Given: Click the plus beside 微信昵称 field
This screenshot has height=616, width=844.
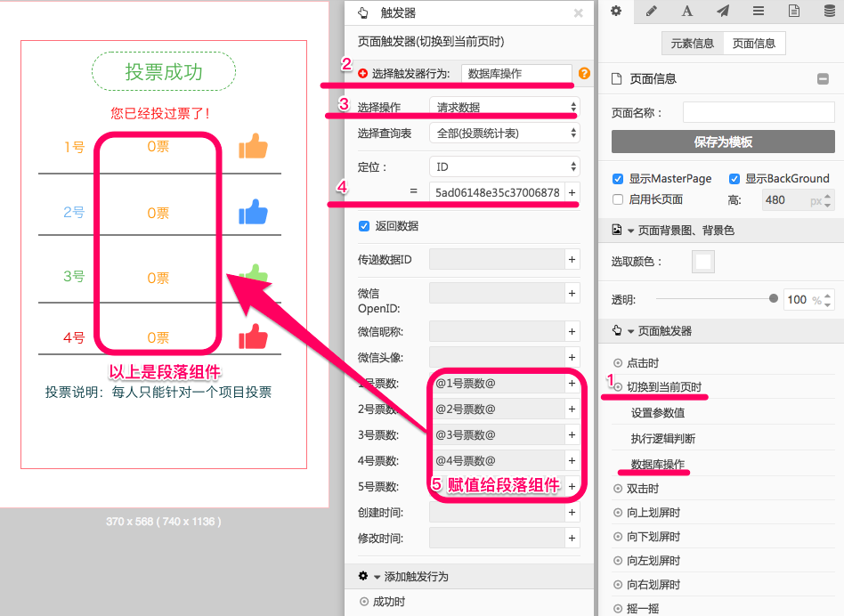Looking at the screenshot, I should pyautogui.click(x=572, y=332).
